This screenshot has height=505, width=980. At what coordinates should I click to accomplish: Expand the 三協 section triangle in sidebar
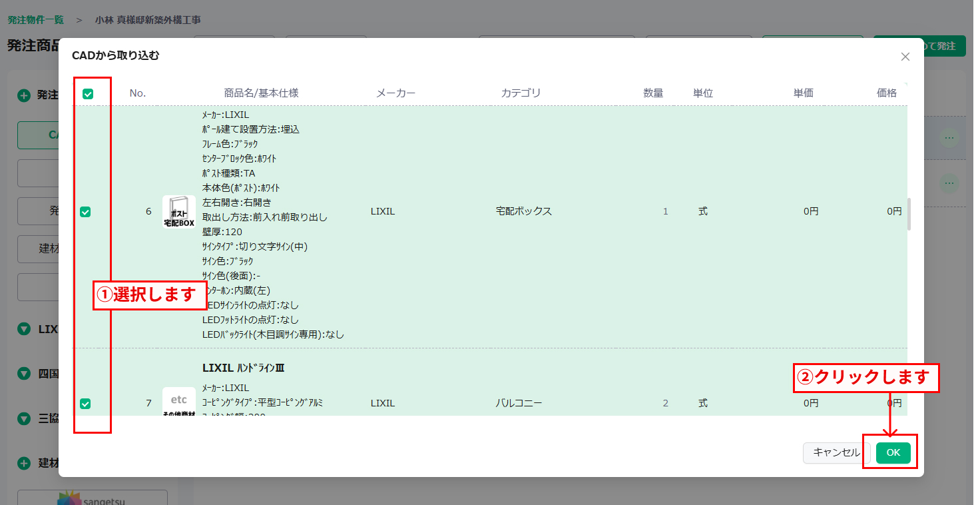click(x=24, y=418)
